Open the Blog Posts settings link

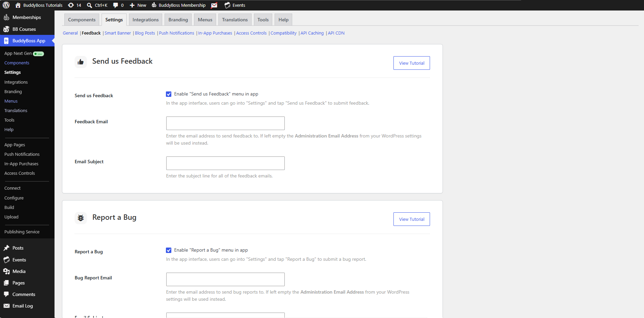coord(145,33)
